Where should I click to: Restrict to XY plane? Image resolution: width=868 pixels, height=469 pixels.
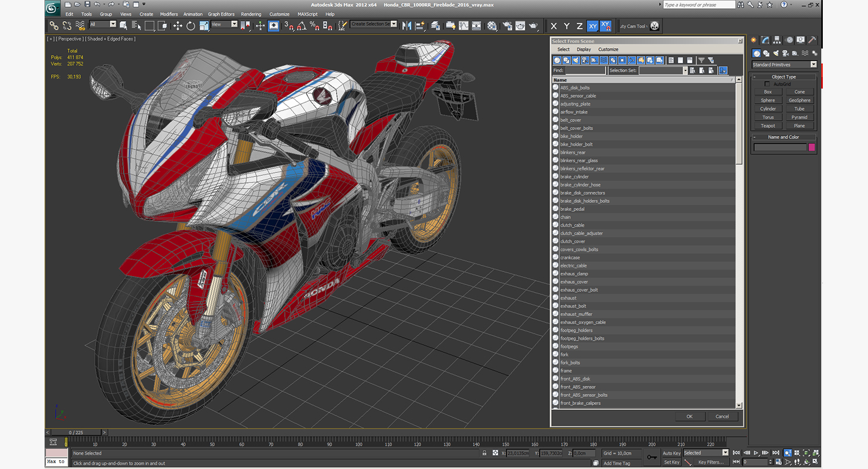point(592,26)
